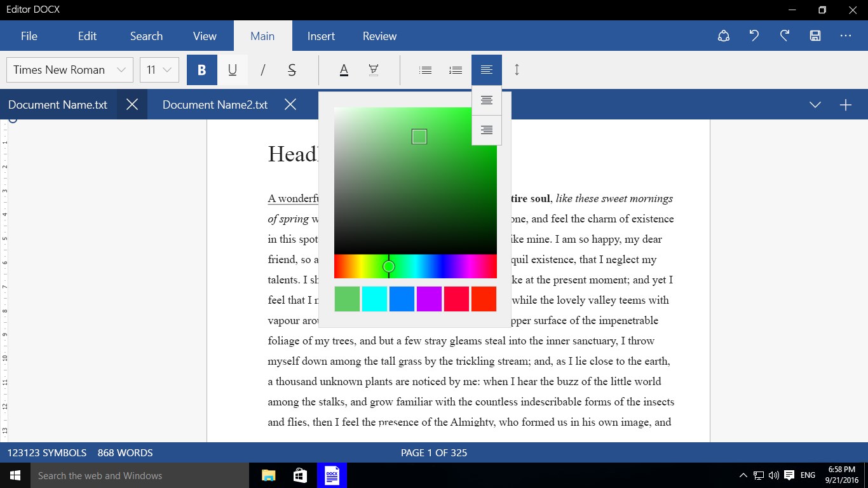Viewport: 868px width, 488px height.
Task: Toggle Bold formatting
Action: click(202, 70)
